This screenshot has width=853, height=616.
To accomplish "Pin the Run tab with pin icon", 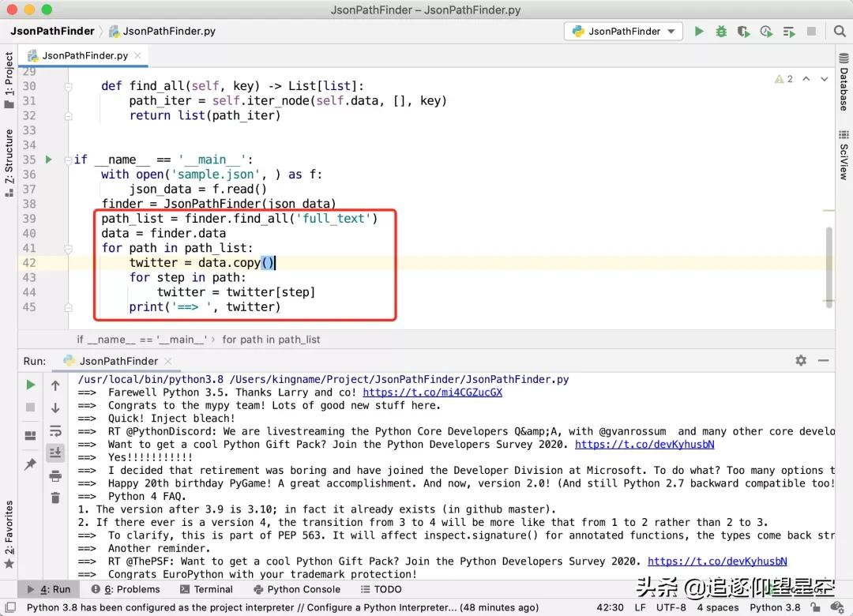I will pos(31,464).
